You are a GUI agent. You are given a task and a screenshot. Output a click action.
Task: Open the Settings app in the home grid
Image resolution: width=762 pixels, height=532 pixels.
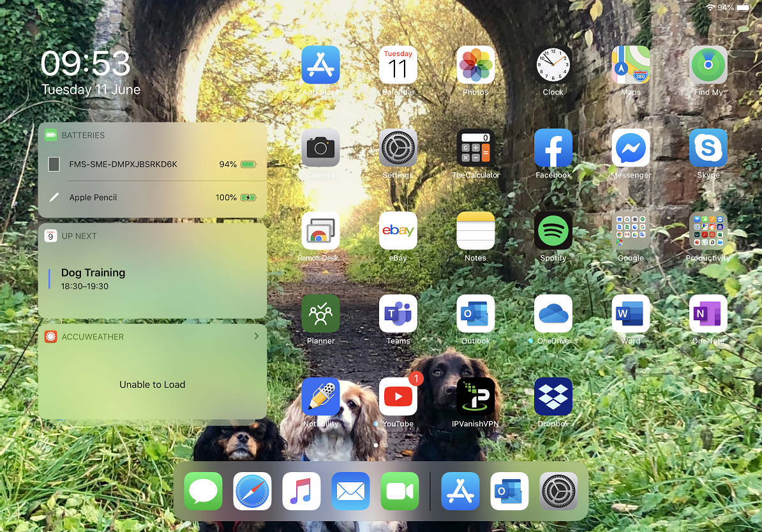398,148
